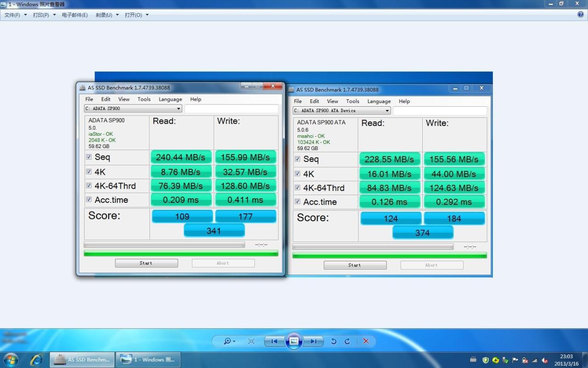Expand the 文件(F) dropdown arrow
The height and width of the screenshot is (368, 588).
pos(25,15)
